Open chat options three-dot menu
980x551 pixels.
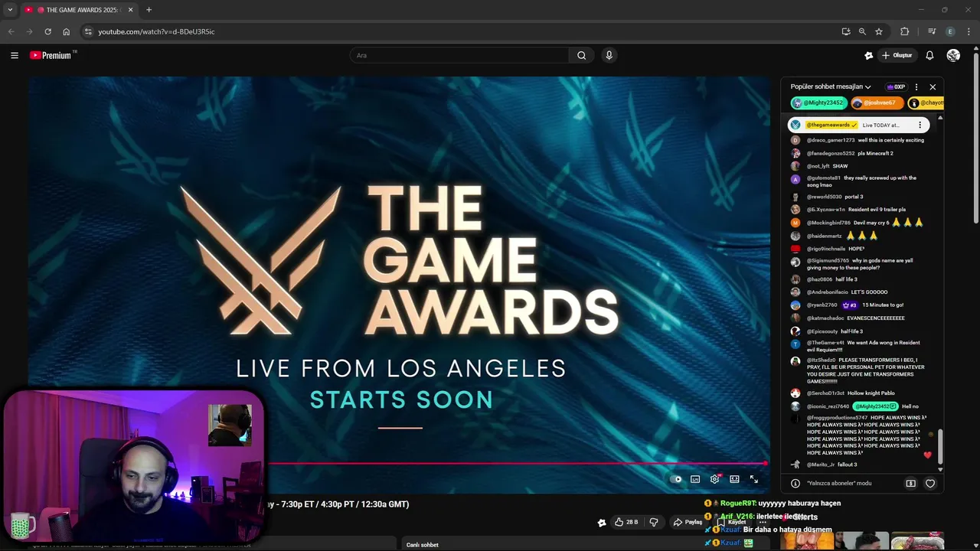[916, 86]
